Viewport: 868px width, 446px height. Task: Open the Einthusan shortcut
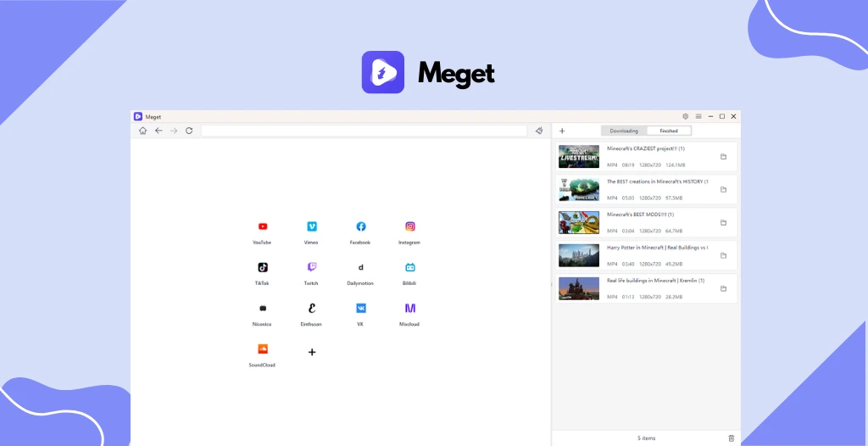(312, 308)
